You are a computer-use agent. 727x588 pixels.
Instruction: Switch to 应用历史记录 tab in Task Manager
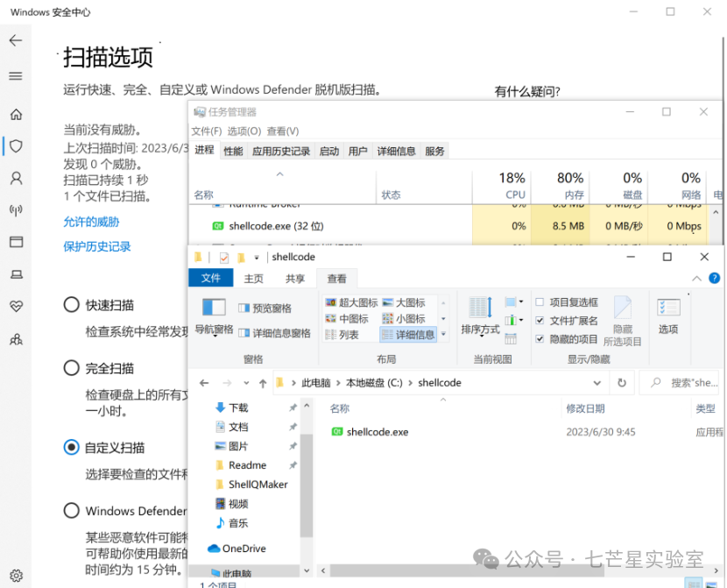click(x=281, y=152)
